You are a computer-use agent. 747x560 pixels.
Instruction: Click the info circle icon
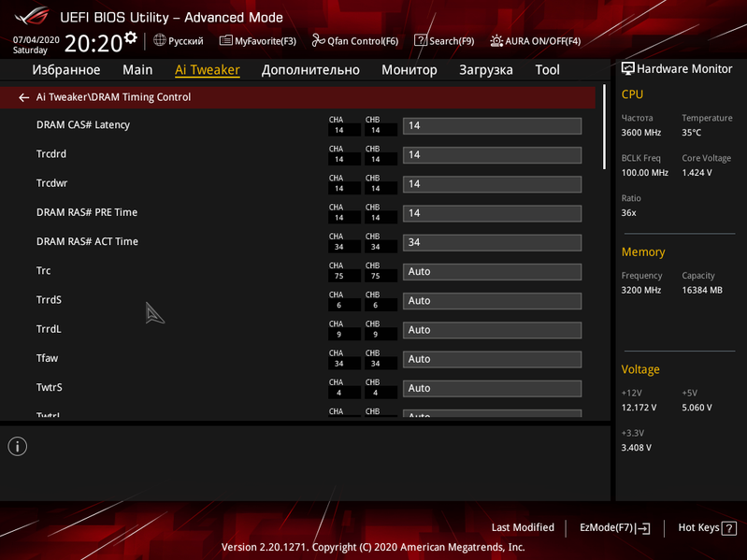tap(18, 446)
